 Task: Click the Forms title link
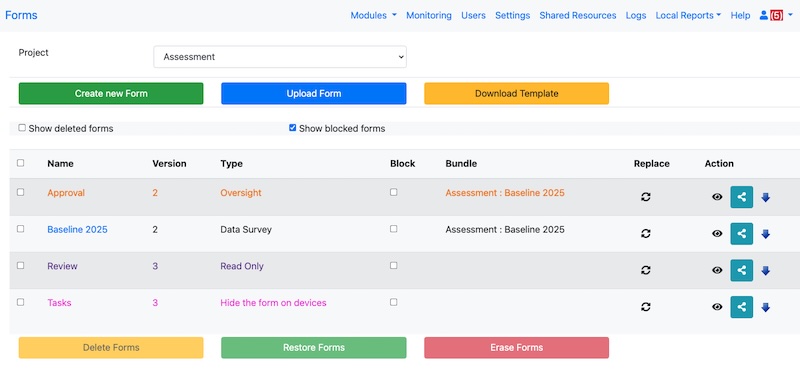pyautogui.click(x=21, y=15)
